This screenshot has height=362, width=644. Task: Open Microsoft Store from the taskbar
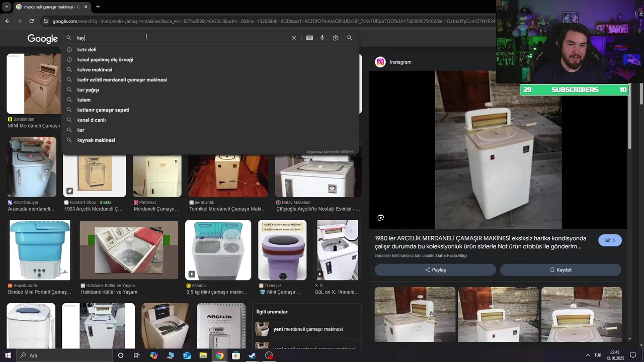[236, 355]
